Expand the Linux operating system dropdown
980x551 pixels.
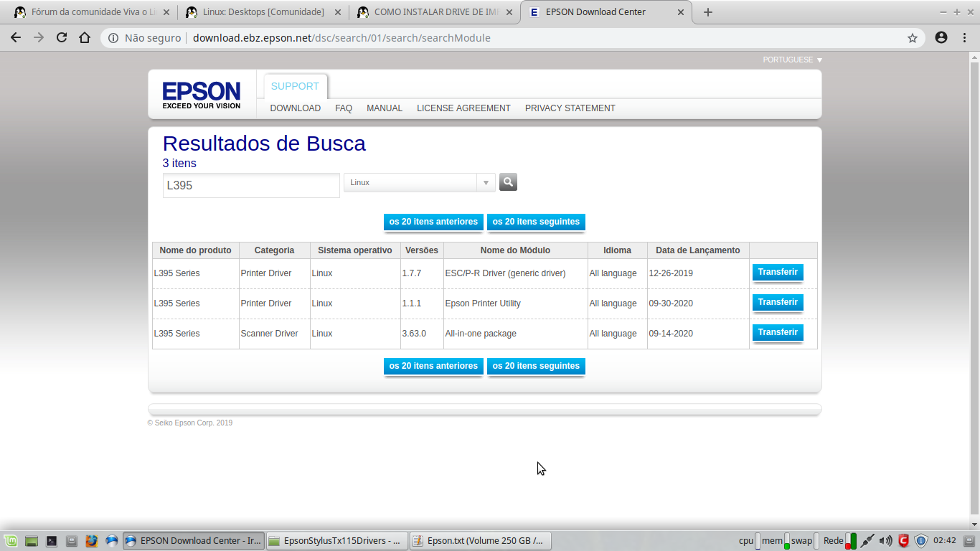[x=420, y=182]
